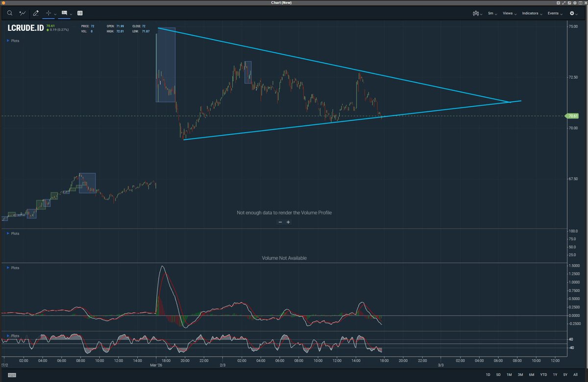Screen dimensions: 588x382
Task: Activate the crosshair cursor tool
Action: [48, 13]
